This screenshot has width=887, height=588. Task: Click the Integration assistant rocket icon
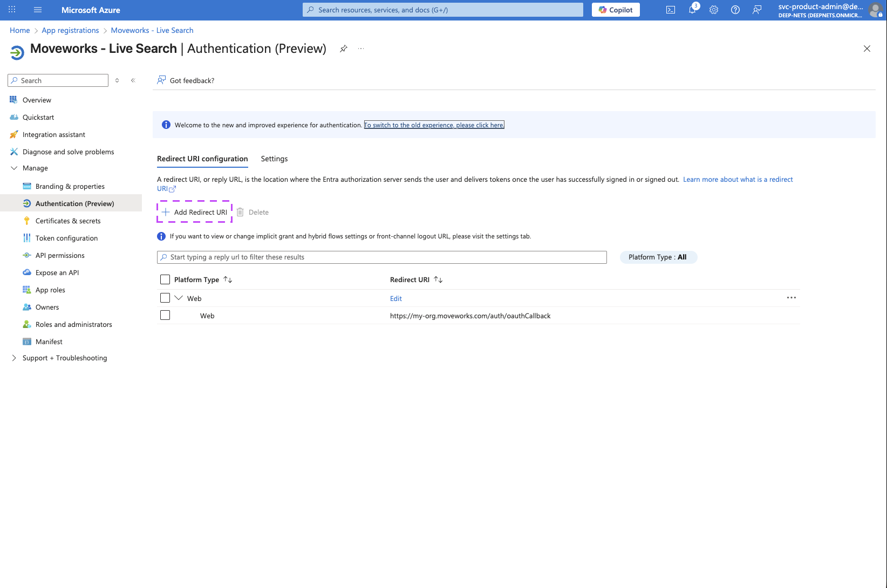(x=13, y=134)
